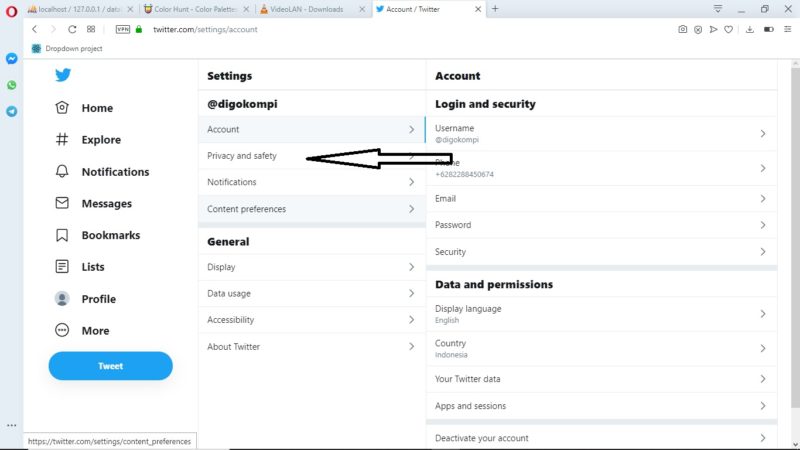800x450 pixels.
Task: Open Messenger in Opera sidebar
Action: click(x=11, y=59)
